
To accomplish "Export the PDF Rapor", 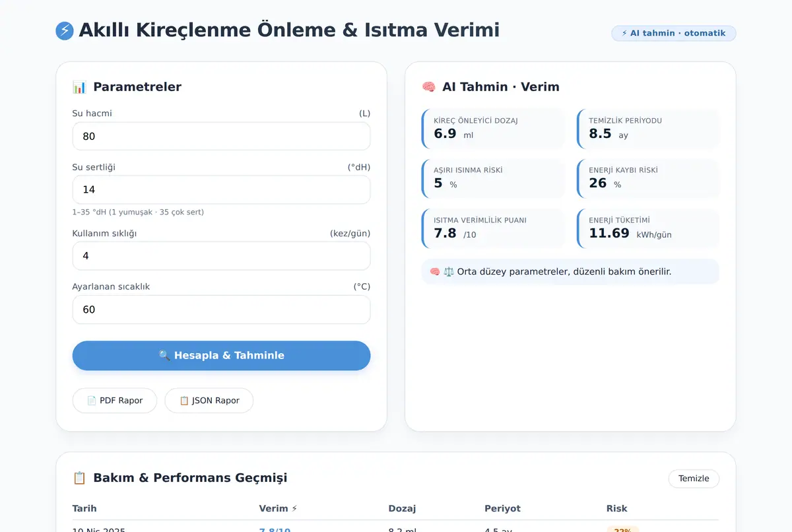I will (115, 401).
